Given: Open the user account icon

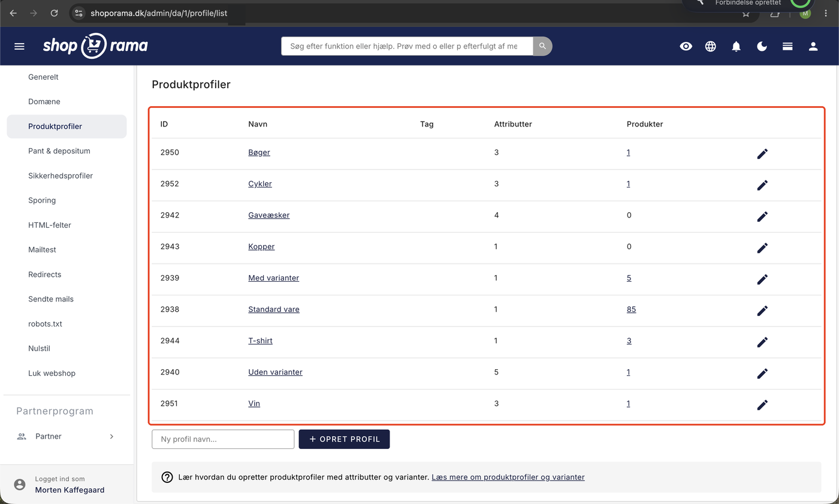Looking at the screenshot, I should pos(813,46).
